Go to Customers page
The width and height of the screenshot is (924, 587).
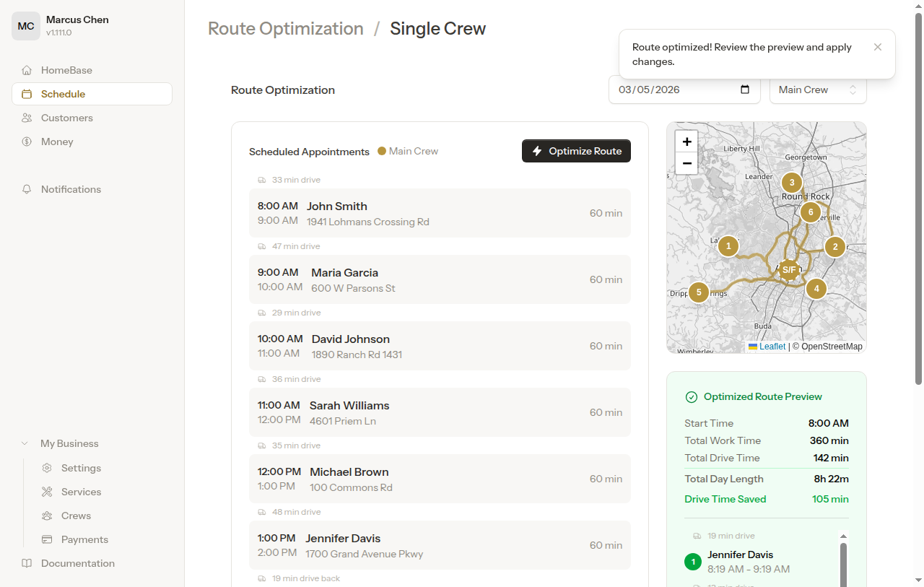click(92, 118)
